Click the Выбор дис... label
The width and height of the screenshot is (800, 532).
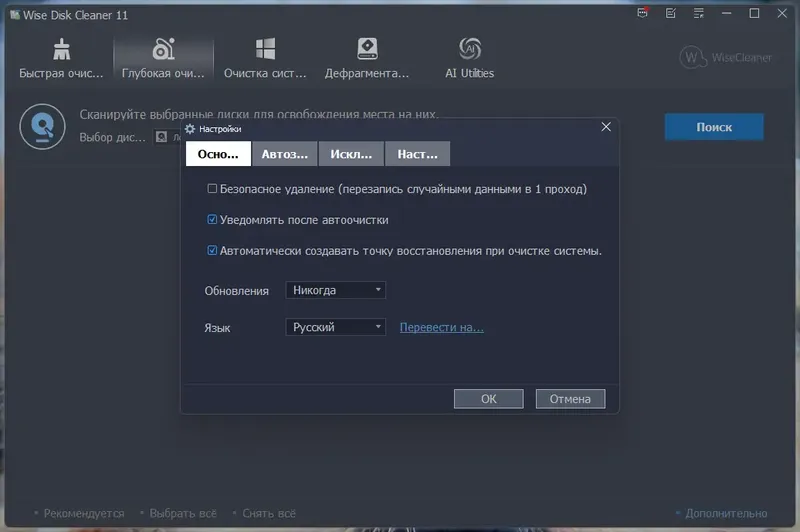[112, 137]
